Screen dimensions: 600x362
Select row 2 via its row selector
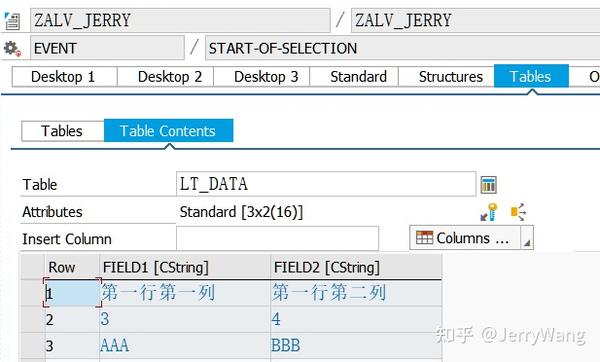pyautogui.click(x=33, y=320)
